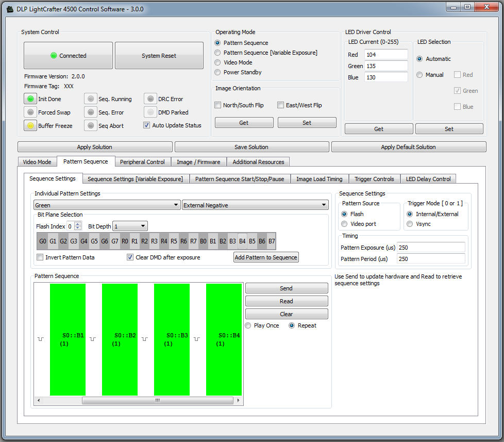This screenshot has height=442, width=504.
Task: Open the Green pattern color dropdown
Action: (107, 205)
